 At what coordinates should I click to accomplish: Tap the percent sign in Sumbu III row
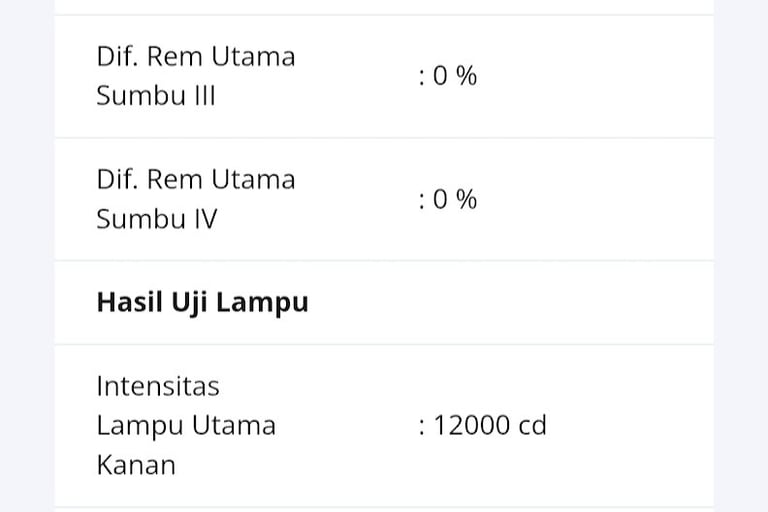[466, 76]
